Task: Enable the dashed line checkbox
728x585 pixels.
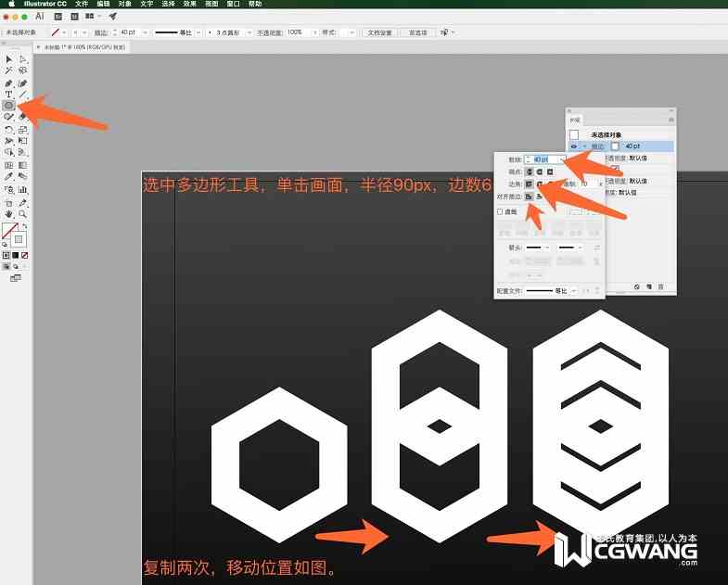Action: click(500, 211)
